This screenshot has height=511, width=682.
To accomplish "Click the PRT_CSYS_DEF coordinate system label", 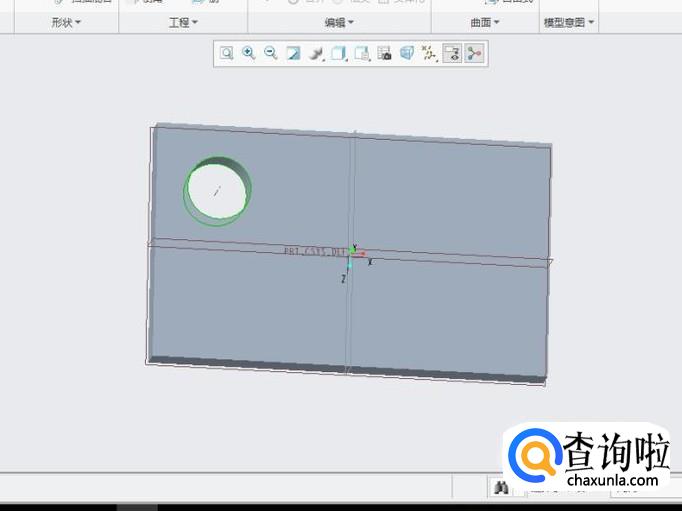I will 313,253.
